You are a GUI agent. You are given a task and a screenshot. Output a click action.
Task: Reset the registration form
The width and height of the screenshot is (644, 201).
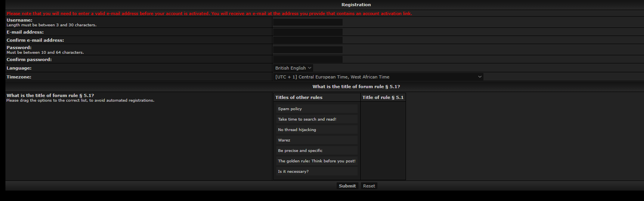(369, 186)
